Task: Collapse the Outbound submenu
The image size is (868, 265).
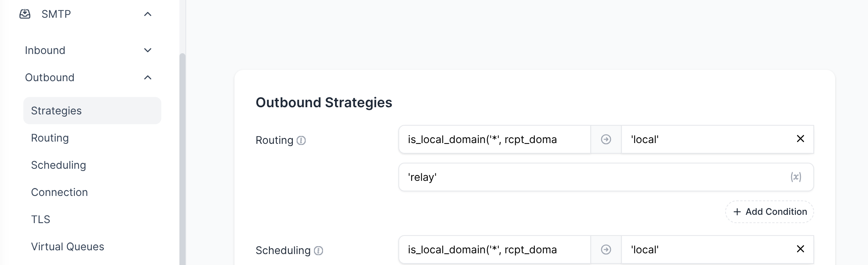Action: pyautogui.click(x=148, y=77)
